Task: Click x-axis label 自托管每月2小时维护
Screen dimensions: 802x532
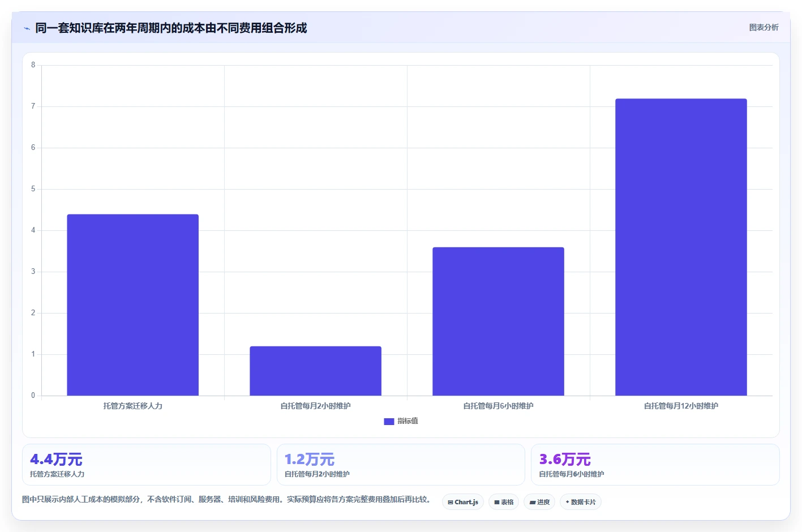Action: (316, 406)
